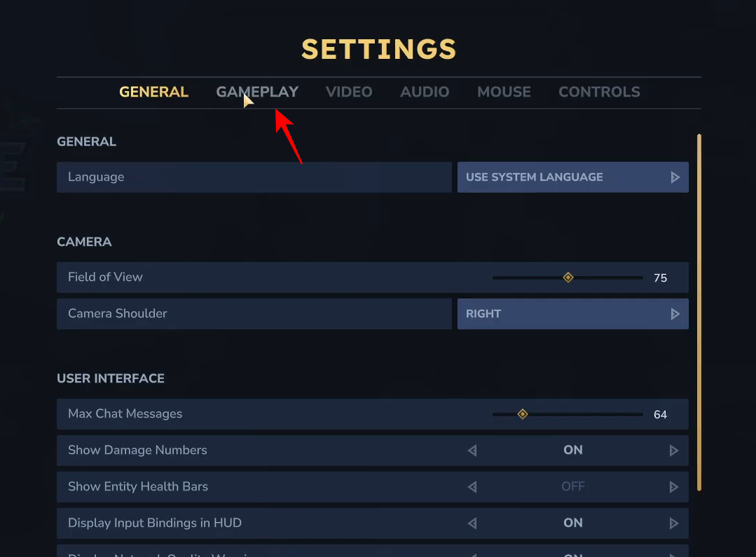Go to the Mouse tab
Image resolution: width=756 pixels, height=557 pixels.
pyautogui.click(x=504, y=92)
